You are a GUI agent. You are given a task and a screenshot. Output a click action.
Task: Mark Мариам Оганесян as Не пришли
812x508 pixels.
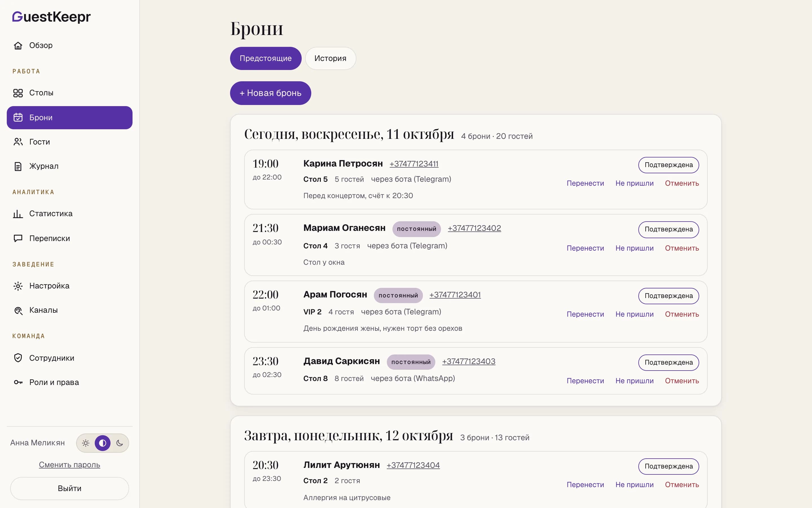(x=634, y=248)
